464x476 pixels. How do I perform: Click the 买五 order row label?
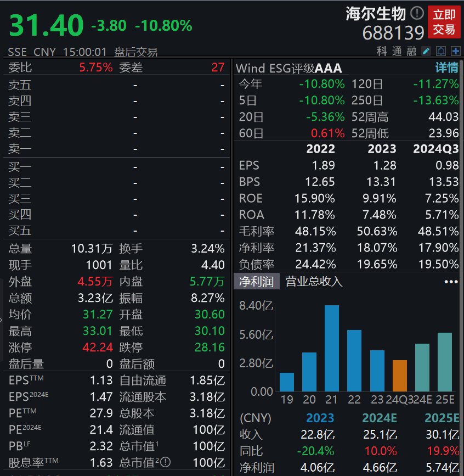pos(20,231)
